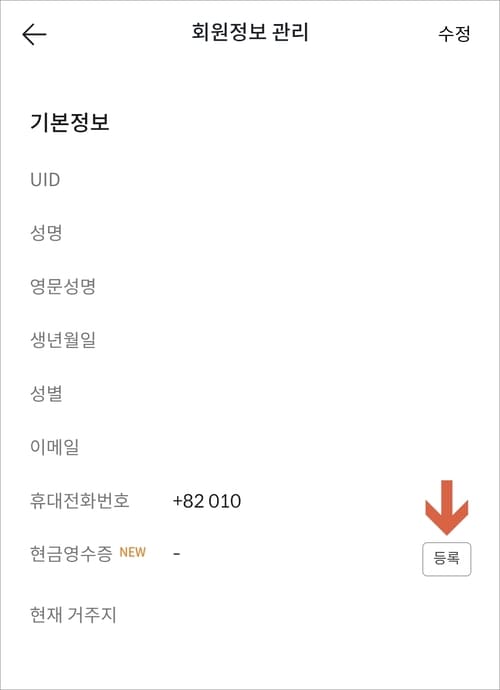Select the 기본정보 section heading

70,122
